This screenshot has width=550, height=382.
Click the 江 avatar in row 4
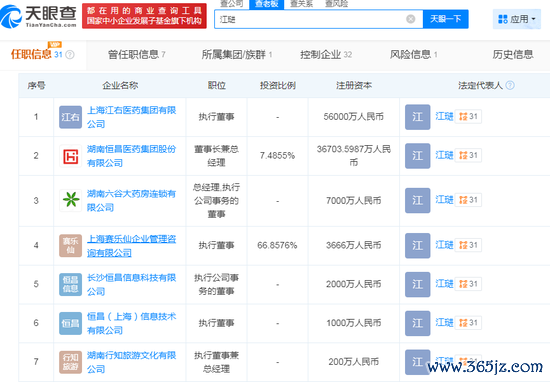pyautogui.click(x=417, y=246)
